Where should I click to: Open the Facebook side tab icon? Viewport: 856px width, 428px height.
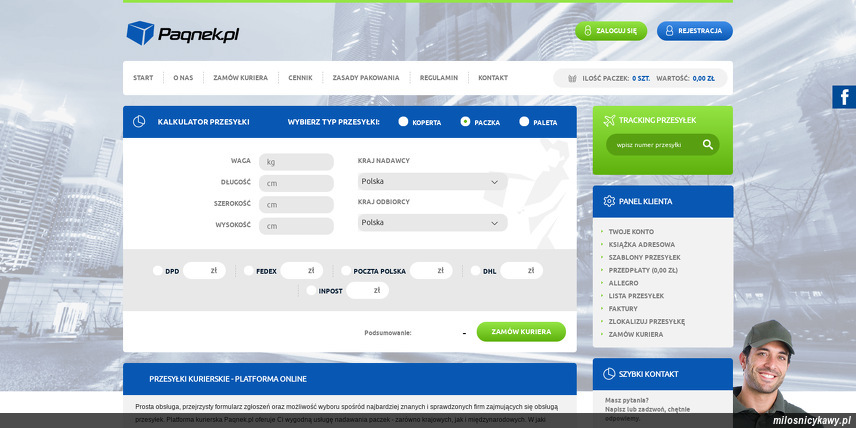pos(844,97)
